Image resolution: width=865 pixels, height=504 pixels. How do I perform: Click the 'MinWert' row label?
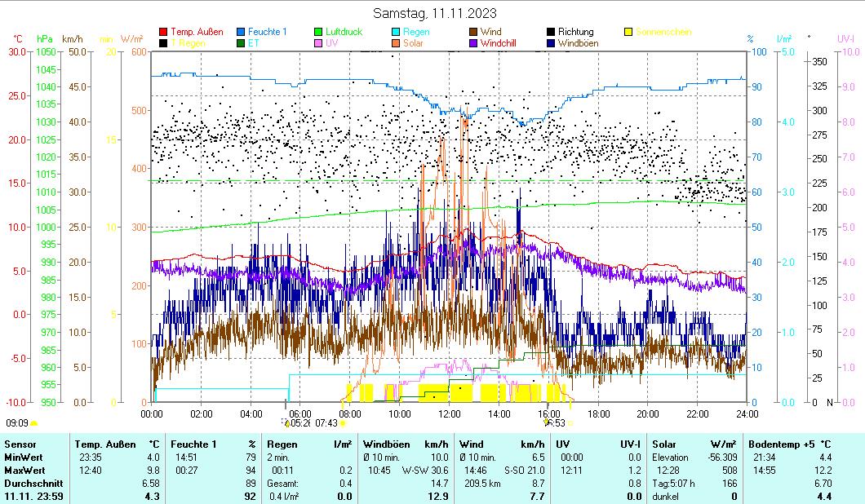(23, 458)
